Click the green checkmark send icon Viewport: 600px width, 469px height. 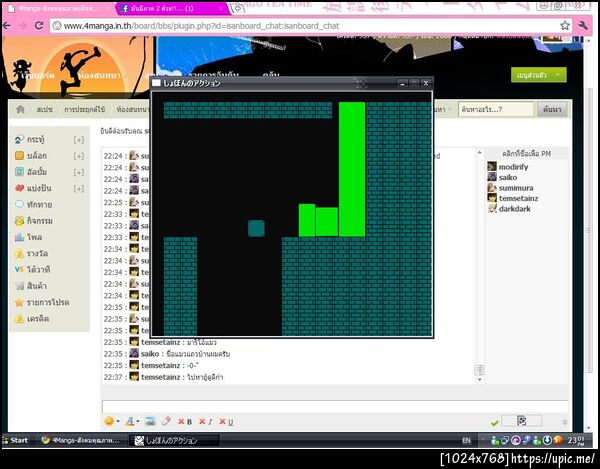[x=494, y=423]
